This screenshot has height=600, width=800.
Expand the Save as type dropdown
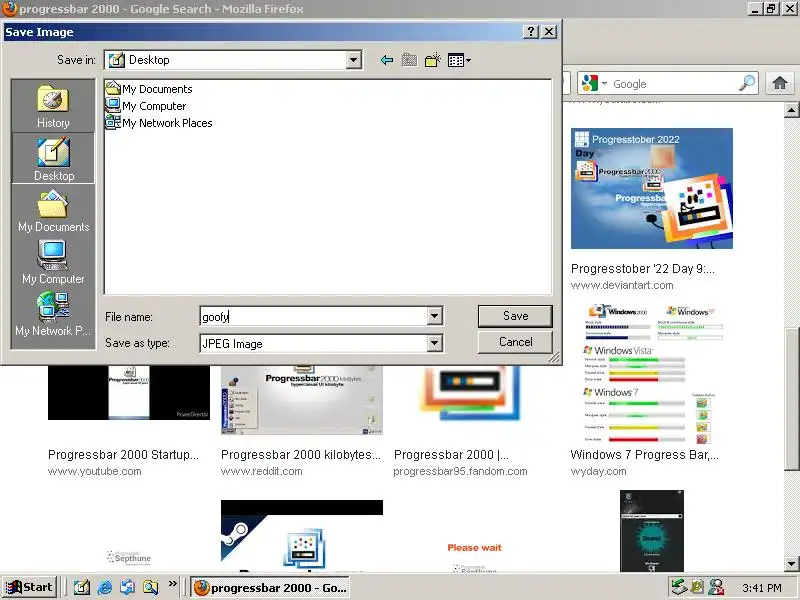434,343
